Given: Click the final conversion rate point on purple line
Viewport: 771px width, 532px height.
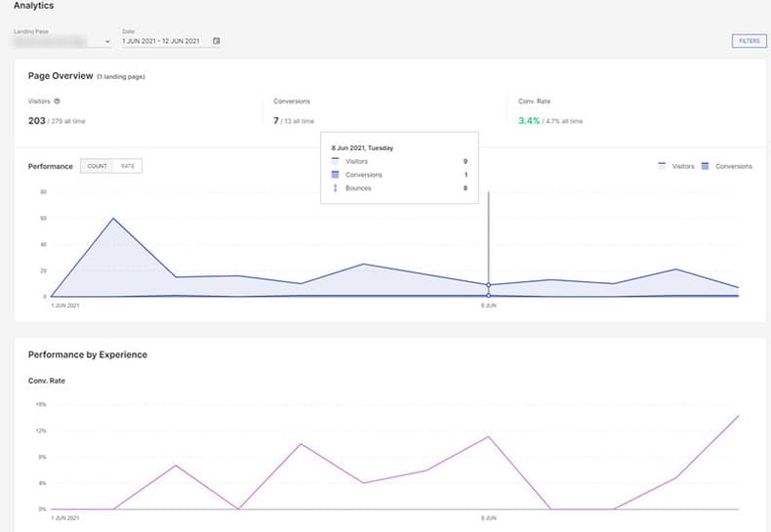Looking at the screenshot, I should click(738, 416).
